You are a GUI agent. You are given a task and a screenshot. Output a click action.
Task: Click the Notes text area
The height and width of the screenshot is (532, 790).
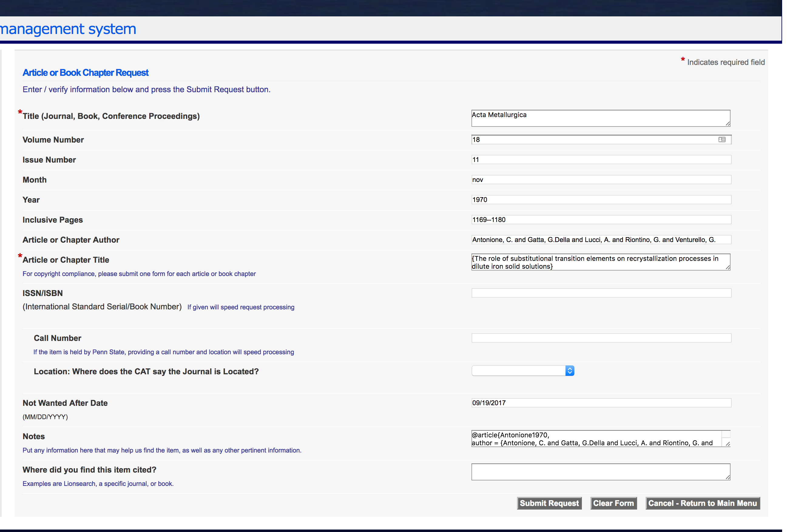tap(601, 439)
